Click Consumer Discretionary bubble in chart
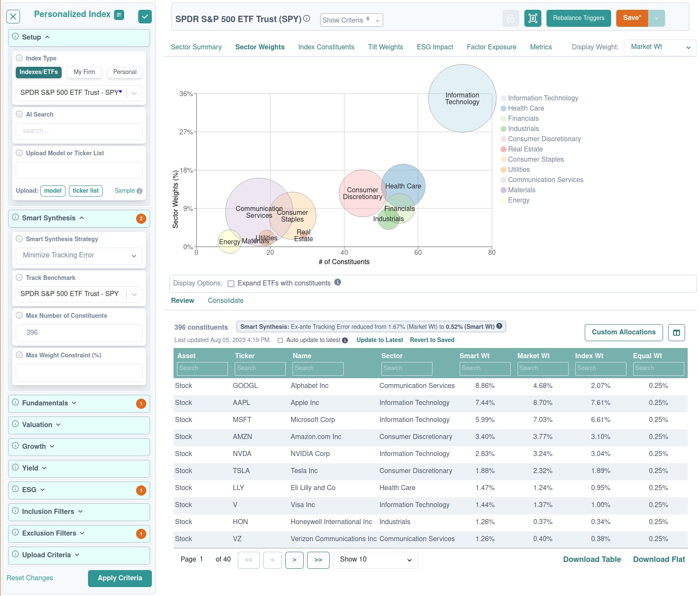Screen dimensions: 700x596 (362, 194)
